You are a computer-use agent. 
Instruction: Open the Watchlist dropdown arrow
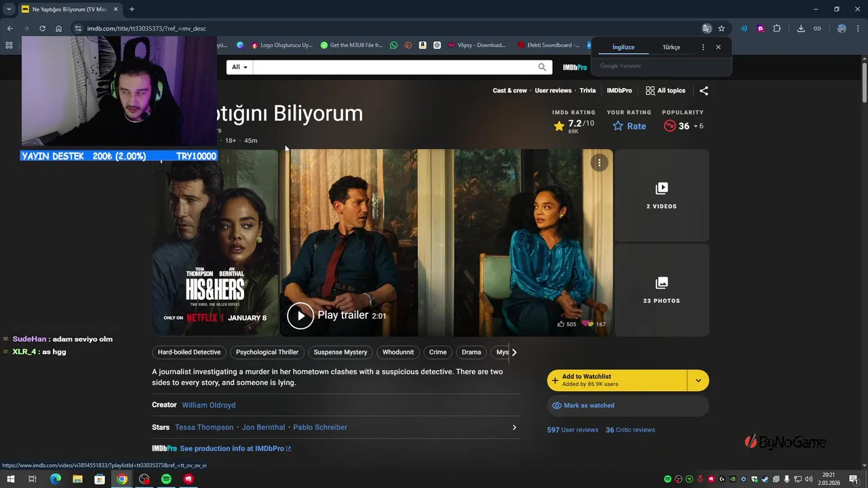tap(698, 380)
